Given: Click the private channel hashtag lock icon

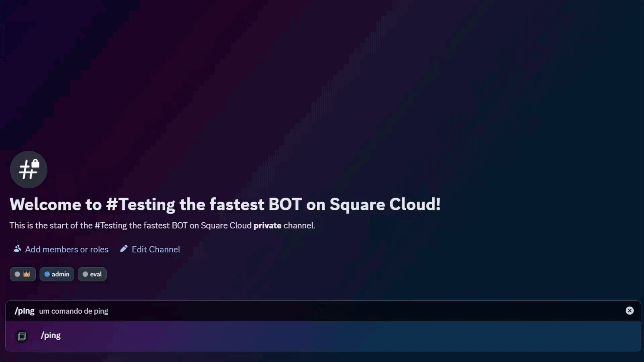Looking at the screenshot, I should [x=29, y=169].
